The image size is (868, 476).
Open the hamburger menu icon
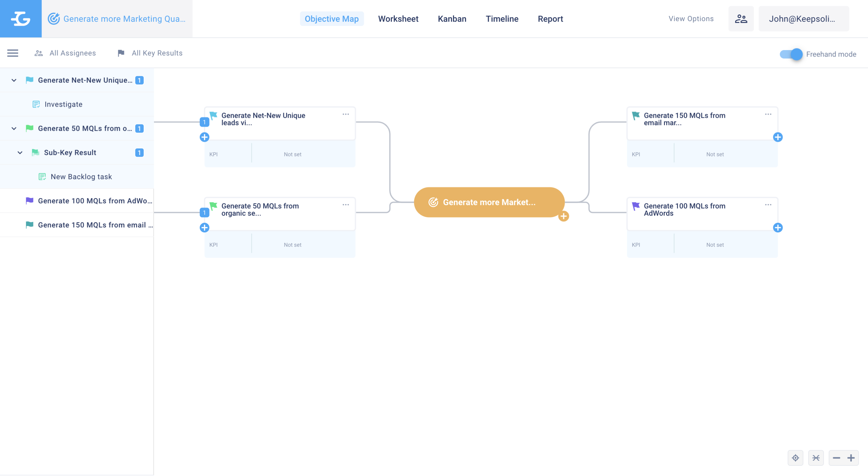(x=13, y=53)
